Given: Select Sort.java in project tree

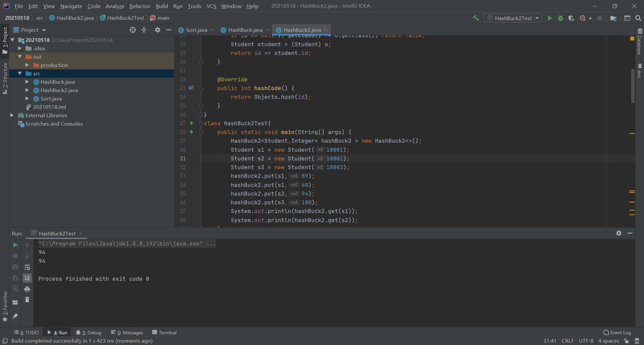Looking at the screenshot, I should pyautogui.click(x=51, y=98).
